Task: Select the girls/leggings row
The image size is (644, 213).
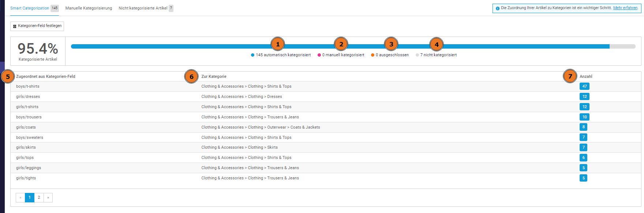Action: click(x=326, y=168)
